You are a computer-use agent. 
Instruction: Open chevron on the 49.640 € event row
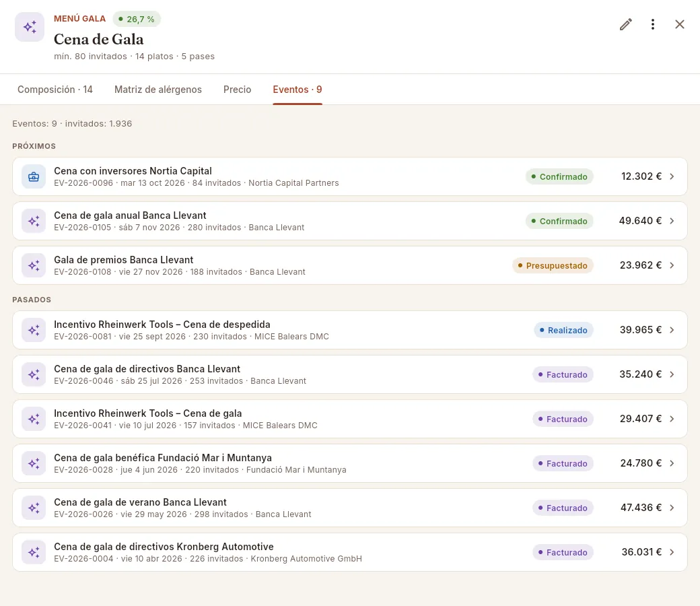672,221
